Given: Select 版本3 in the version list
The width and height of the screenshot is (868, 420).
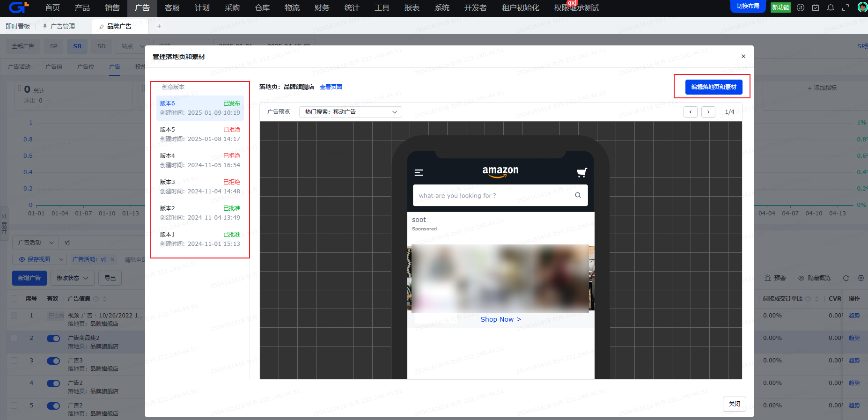Looking at the screenshot, I should 200,186.
